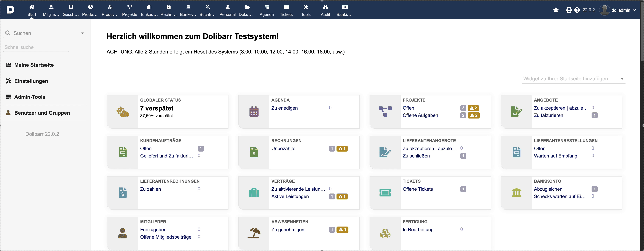Image resolution: width=644 pixels, height=251 pixels.
Task: Click the Projekte widget icon
Action: click(x=385, y=112)
